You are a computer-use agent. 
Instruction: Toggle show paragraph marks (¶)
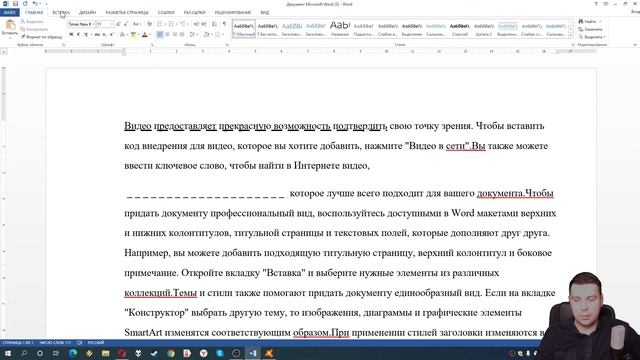224,24
